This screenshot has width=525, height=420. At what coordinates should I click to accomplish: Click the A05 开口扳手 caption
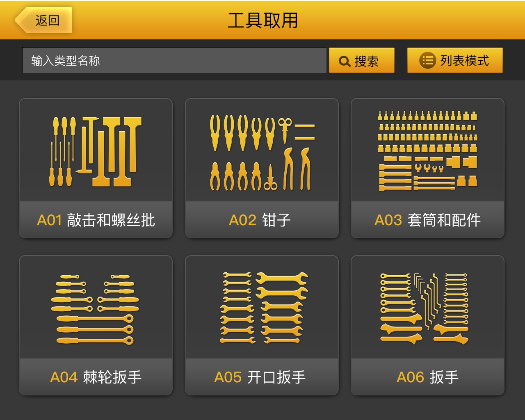(260, 377)
